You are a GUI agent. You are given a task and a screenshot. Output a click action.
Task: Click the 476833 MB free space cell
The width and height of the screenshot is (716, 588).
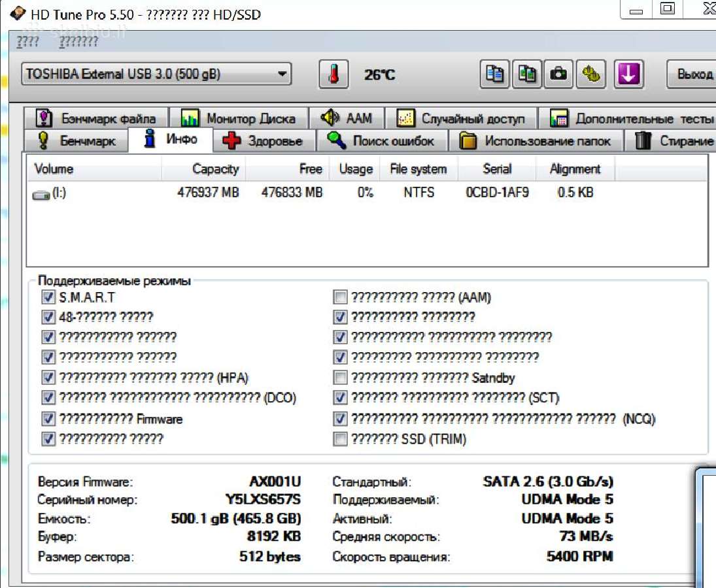tap(292, 193)
